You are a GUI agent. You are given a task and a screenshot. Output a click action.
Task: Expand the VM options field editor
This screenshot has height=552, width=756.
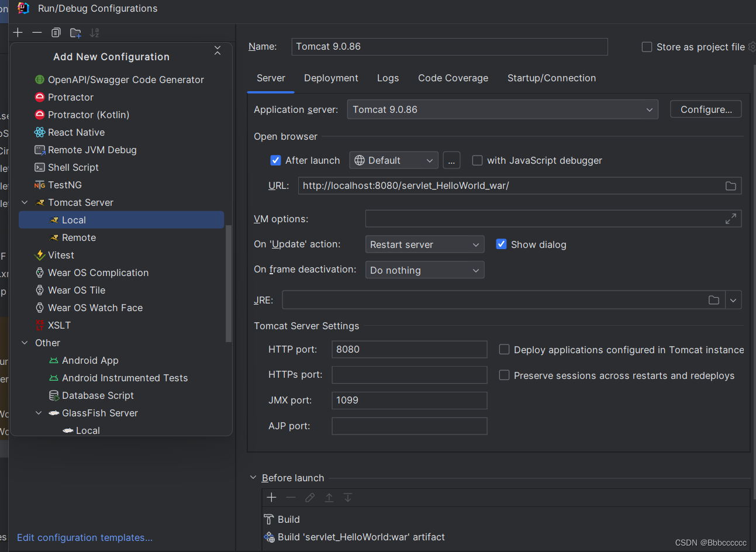(731, 219)
